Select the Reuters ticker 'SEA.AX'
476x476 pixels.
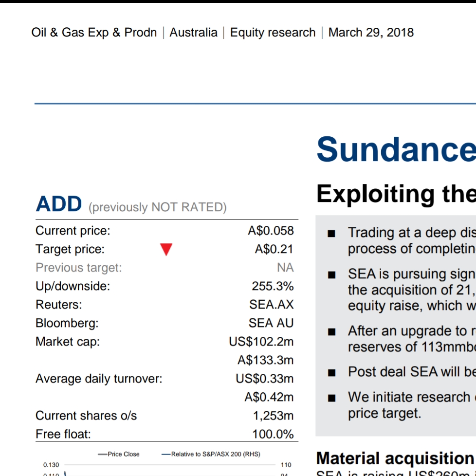pos(272,305)
